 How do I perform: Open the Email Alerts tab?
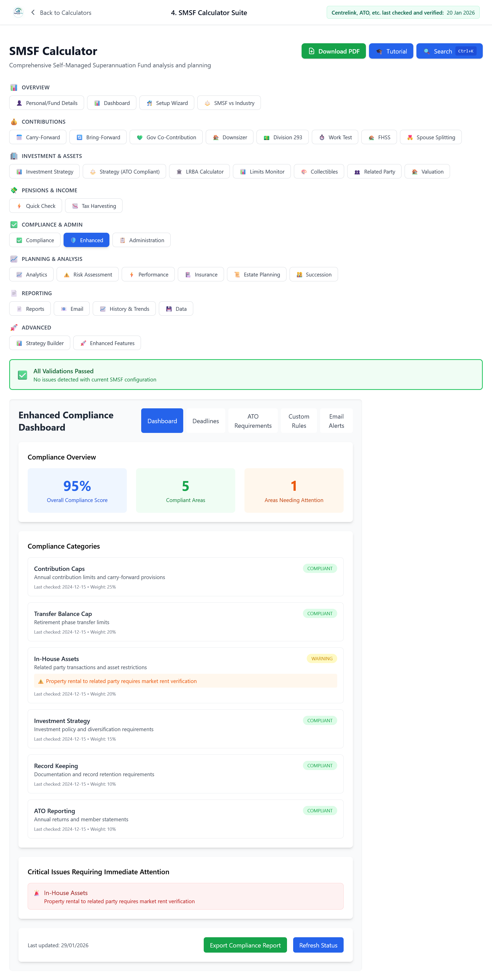(336, 421)
